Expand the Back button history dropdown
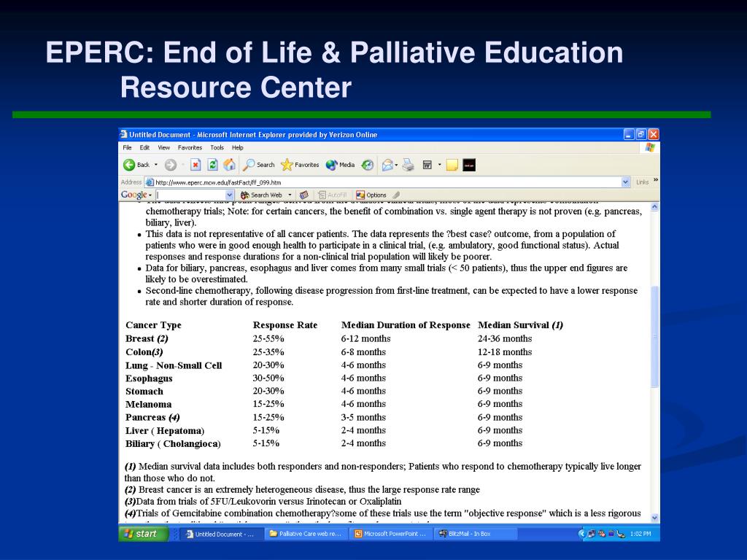This screenshot has height=560, width=747. [156, 165]
